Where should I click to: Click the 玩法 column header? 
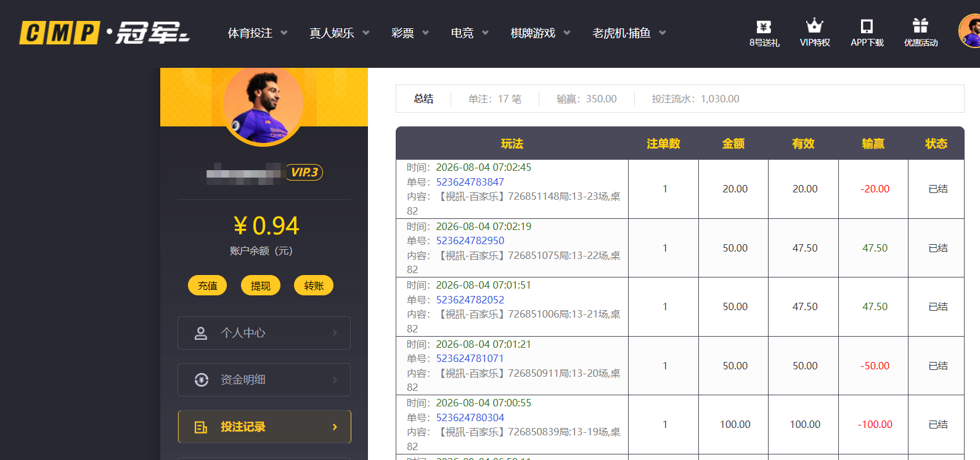point(512,144)
